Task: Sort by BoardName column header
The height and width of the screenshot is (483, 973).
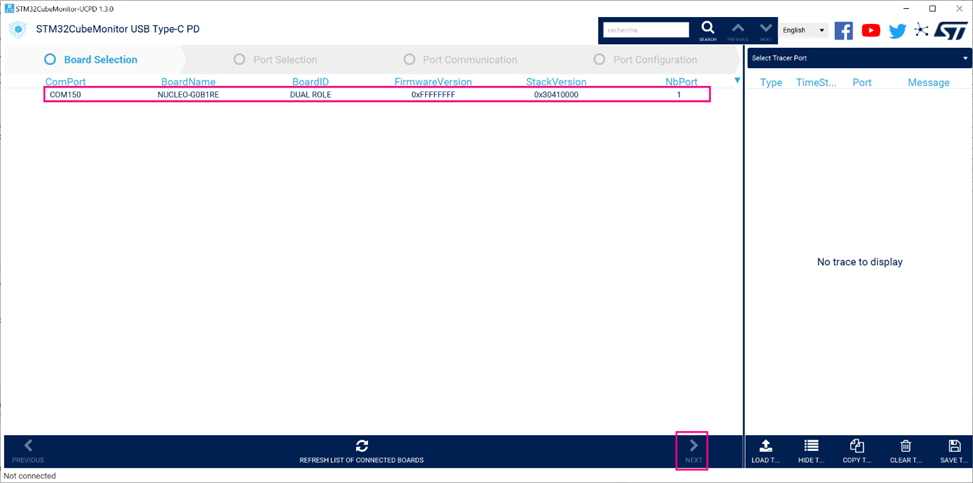Action: [189, 82]
